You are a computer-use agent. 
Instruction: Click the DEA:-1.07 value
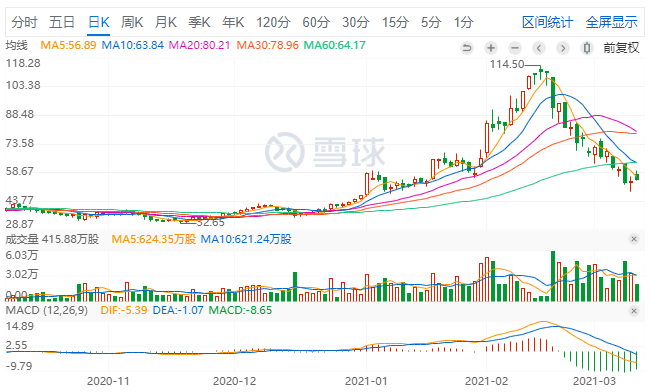point(178,311)
